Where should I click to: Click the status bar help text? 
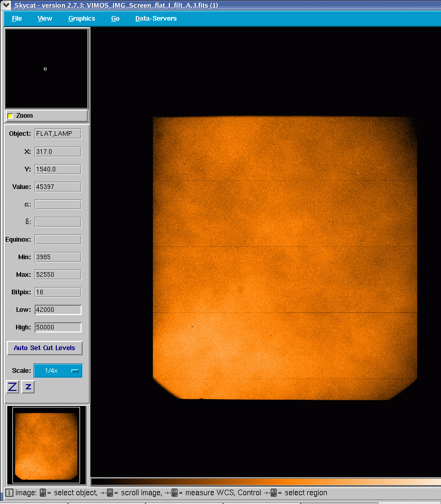pos(171,493)
